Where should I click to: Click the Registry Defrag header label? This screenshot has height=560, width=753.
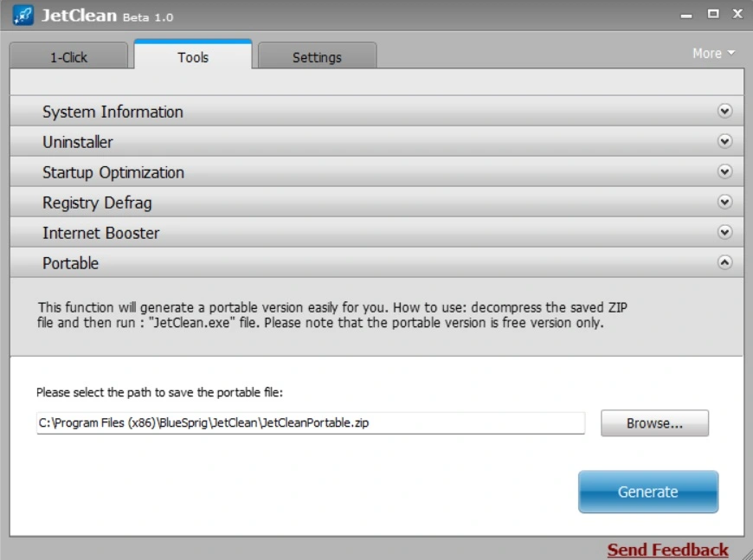[97, 203]
